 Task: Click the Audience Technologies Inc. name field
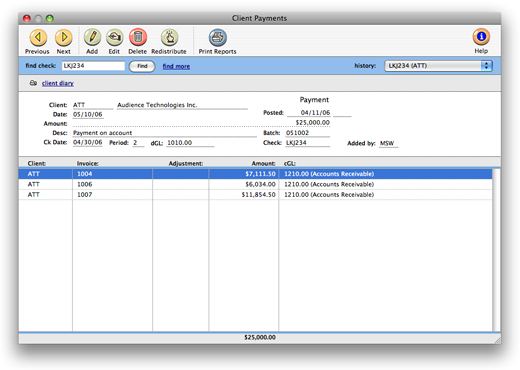coord(182,105)
